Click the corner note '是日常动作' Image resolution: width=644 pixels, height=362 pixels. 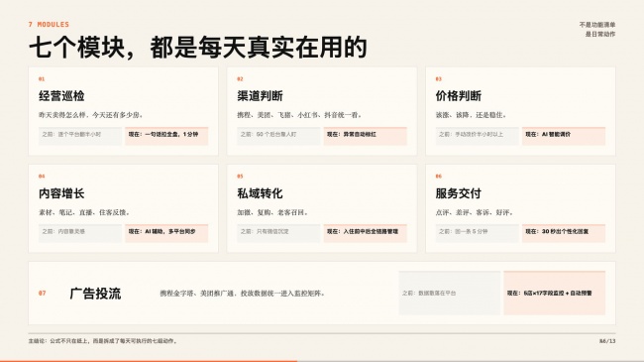click(600, 34)
